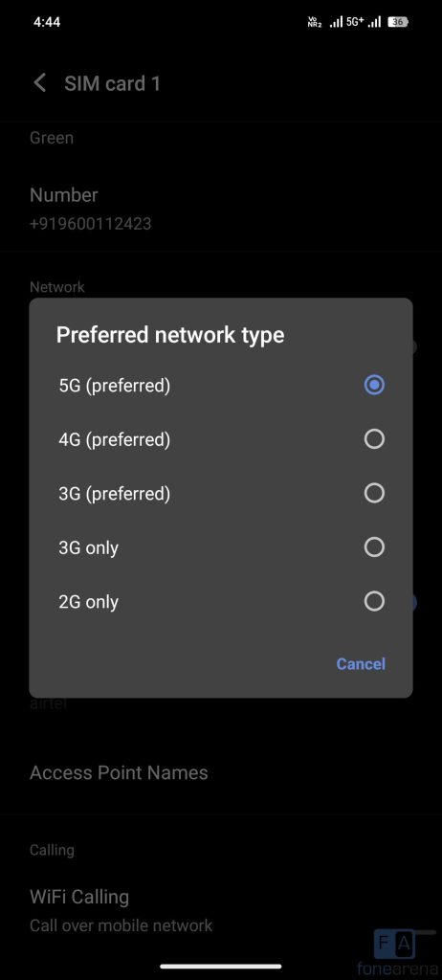442x980 pixels.
Task: Tap the 5G+ signal indicator
Action: [x=355, y=22]
